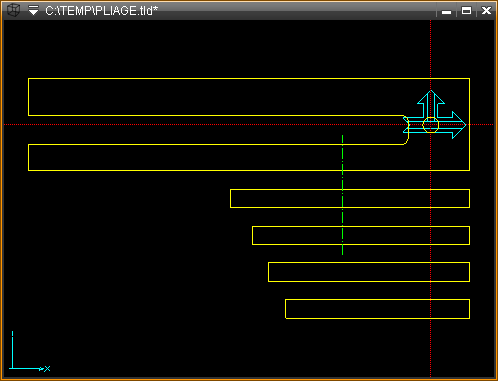Click the cyan X axis indicator label

point(47,368)
